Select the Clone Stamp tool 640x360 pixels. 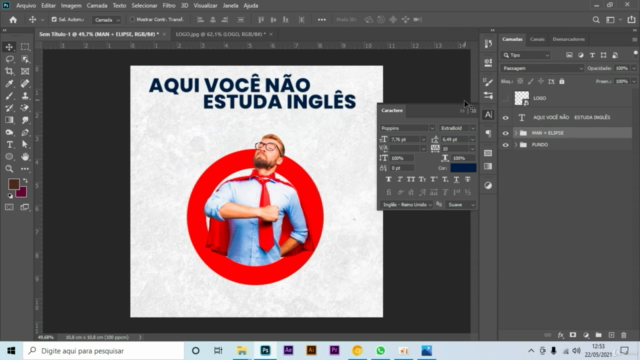click(x=25, y=96)
